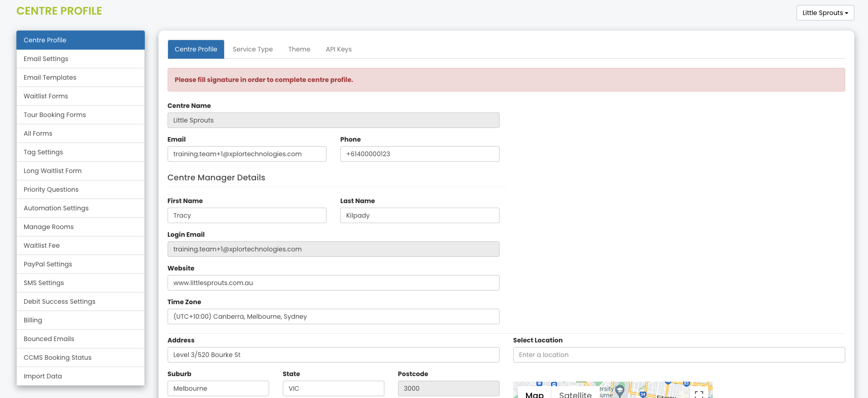Open Bounced Emails
This screenshot has width=868, height=398.
pos(81,339)
